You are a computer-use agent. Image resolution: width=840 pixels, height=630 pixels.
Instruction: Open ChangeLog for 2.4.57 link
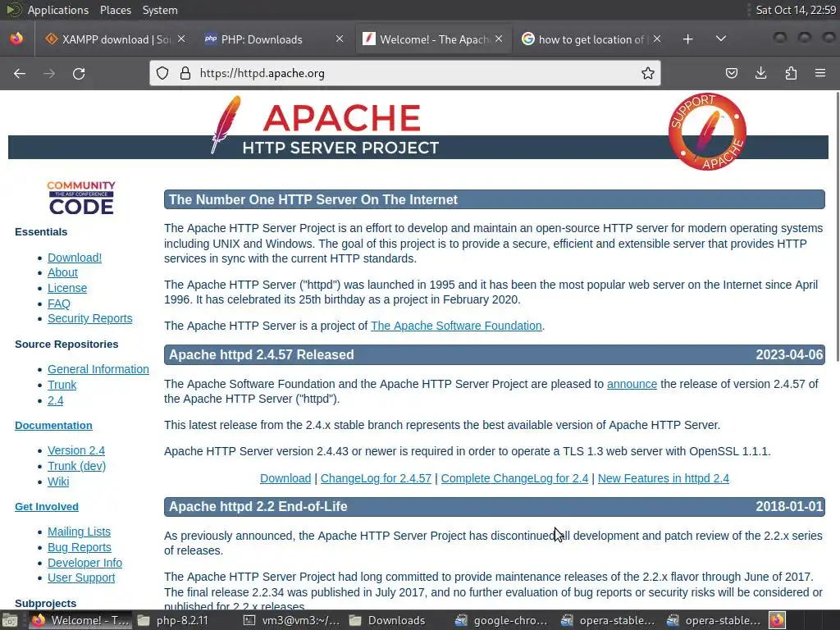tap(376, 478)
